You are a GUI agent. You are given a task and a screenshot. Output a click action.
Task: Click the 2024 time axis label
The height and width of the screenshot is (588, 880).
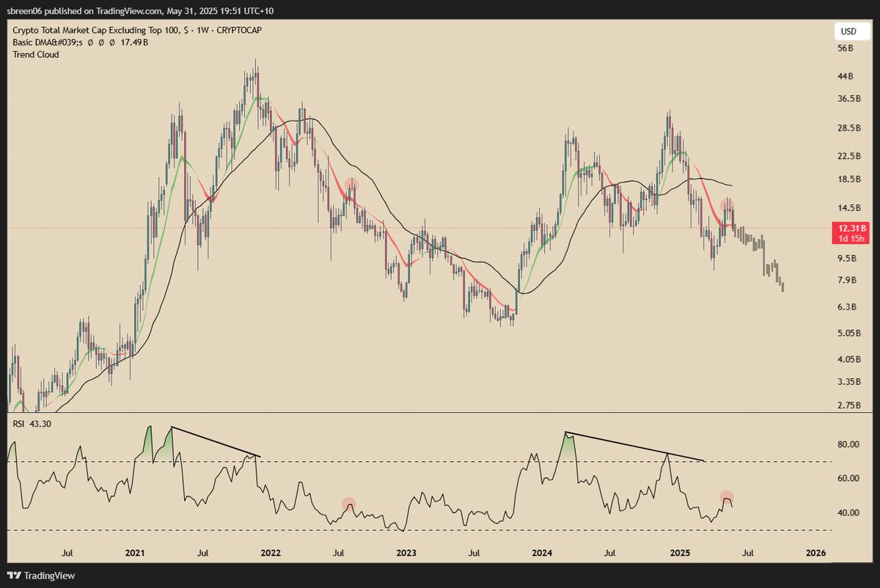[x=542, y=552]
